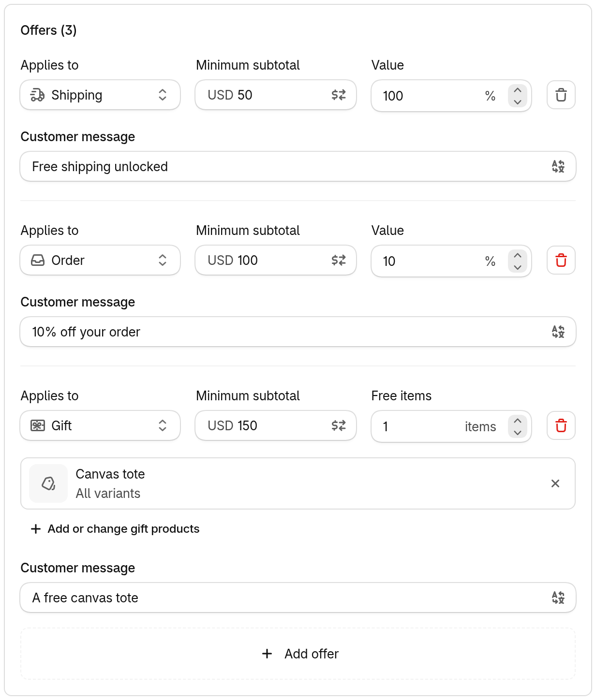Open the Shipping applies-to dropdown

pos(100,95)
